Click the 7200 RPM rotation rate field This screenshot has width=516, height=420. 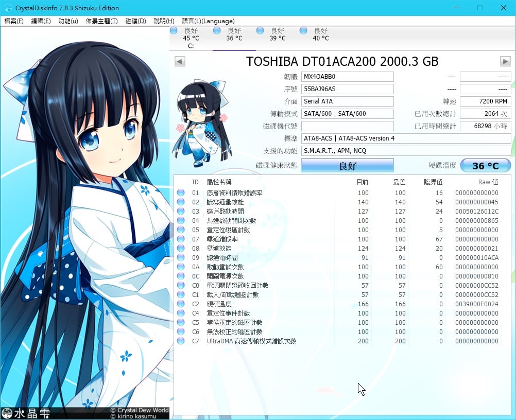[486, 101]
